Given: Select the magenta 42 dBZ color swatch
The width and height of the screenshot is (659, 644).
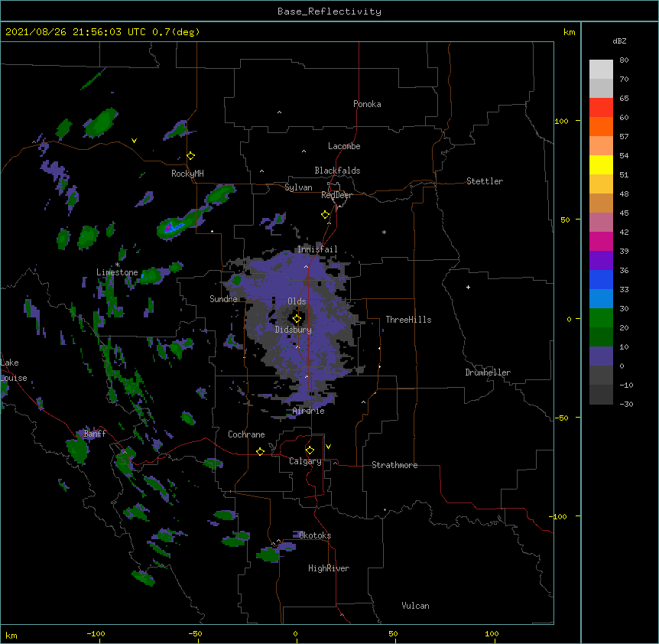Looking at the screenshot, I should (x=601, y=241).
